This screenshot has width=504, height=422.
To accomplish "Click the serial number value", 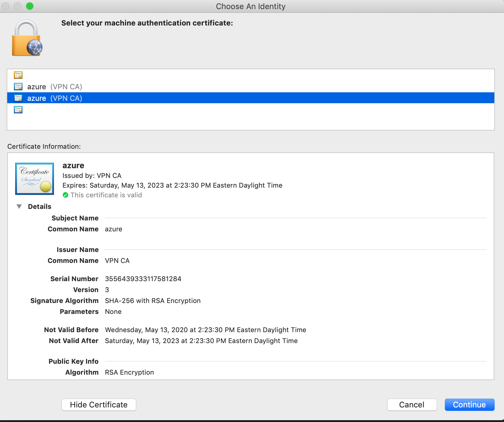I will [143, 278].
